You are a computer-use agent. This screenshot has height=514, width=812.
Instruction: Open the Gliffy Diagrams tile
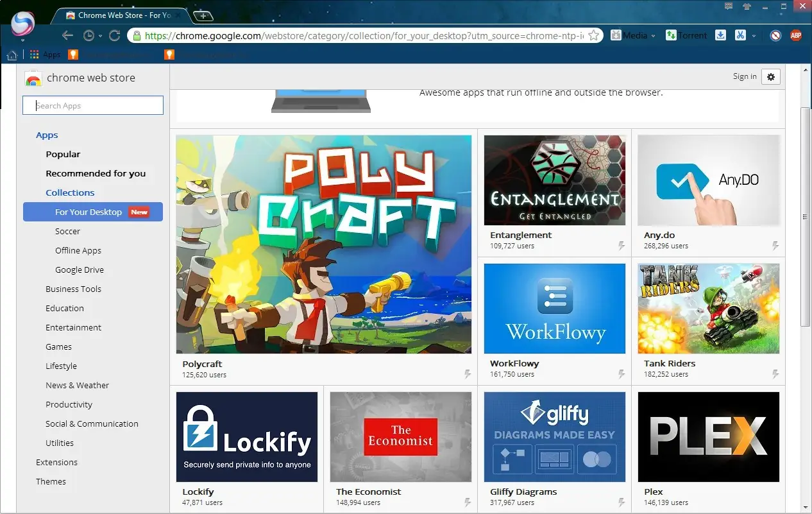pos(555,449)
